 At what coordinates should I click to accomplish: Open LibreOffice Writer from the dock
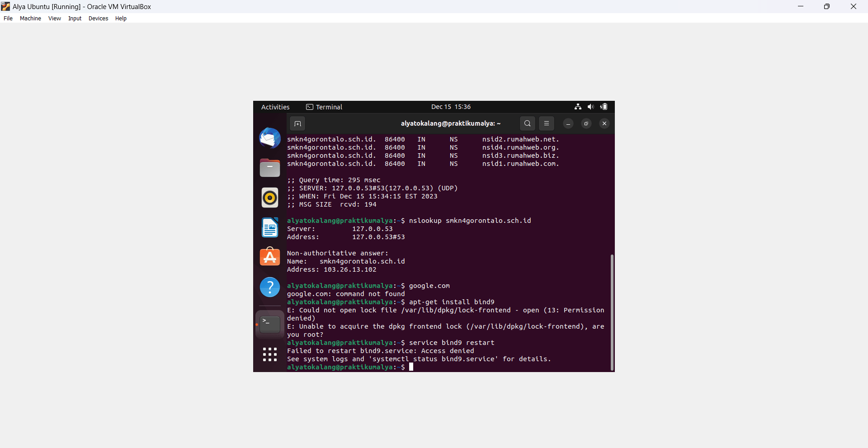pyautogui.click(x=270, y=227)
